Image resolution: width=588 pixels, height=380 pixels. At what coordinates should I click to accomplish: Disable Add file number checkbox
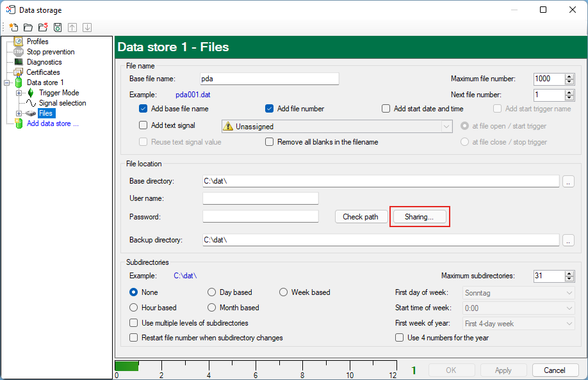pyautogui.click(x=270, y=109)
